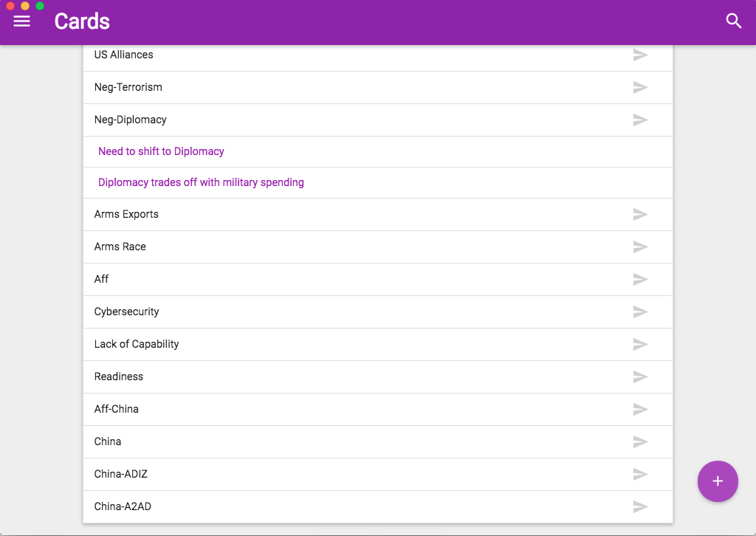
Task: Open the hamburger navigation menu
Action: [x=21, y=21]
